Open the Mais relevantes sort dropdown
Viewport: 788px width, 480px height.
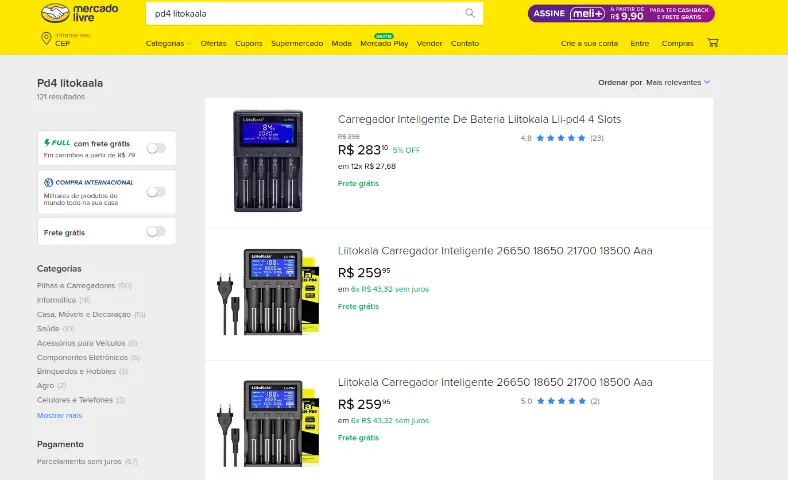coord(678,82)
